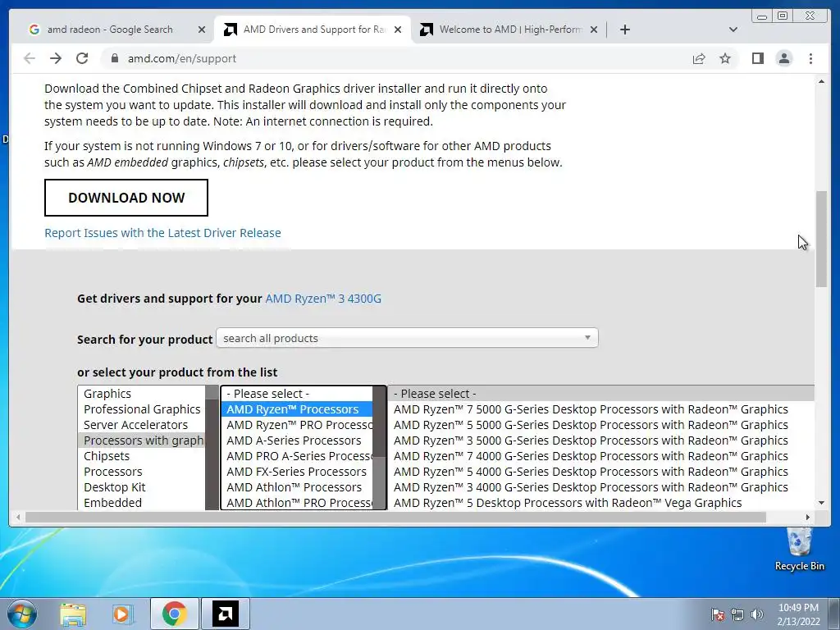Expand the tab search chevron
Image resolution: width=840 pixels, height=630 pixels.
[x=733, y=30]
